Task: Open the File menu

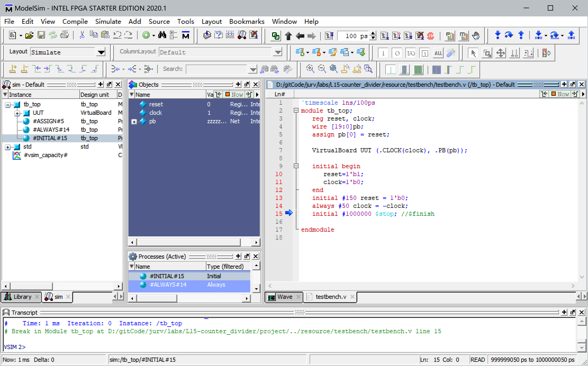Action: 9,21
